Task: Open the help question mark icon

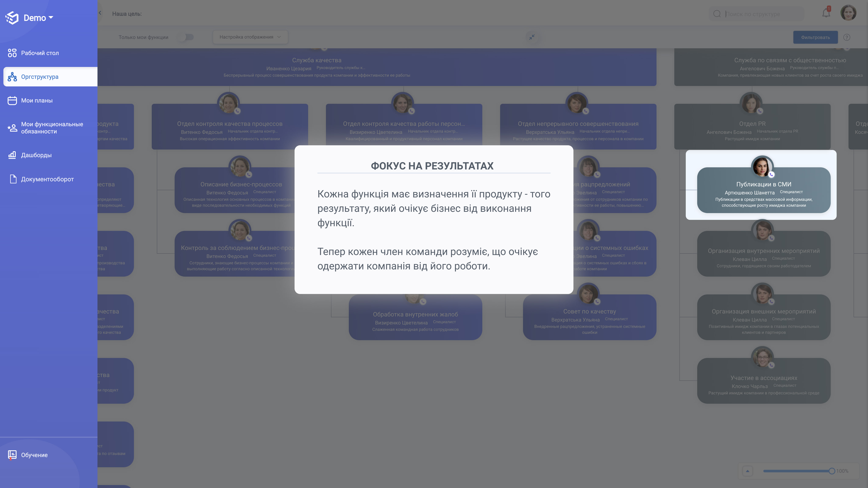Action: [x=847, y=37]
